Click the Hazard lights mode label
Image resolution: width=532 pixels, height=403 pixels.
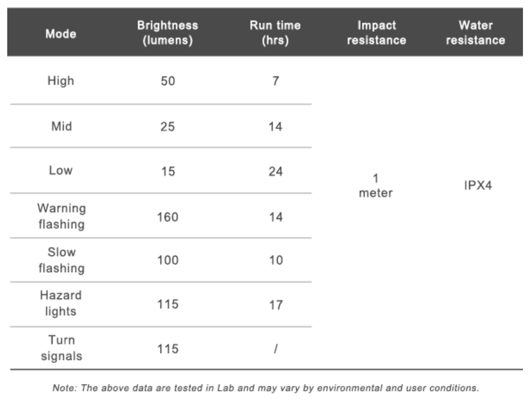pos(61,305)
